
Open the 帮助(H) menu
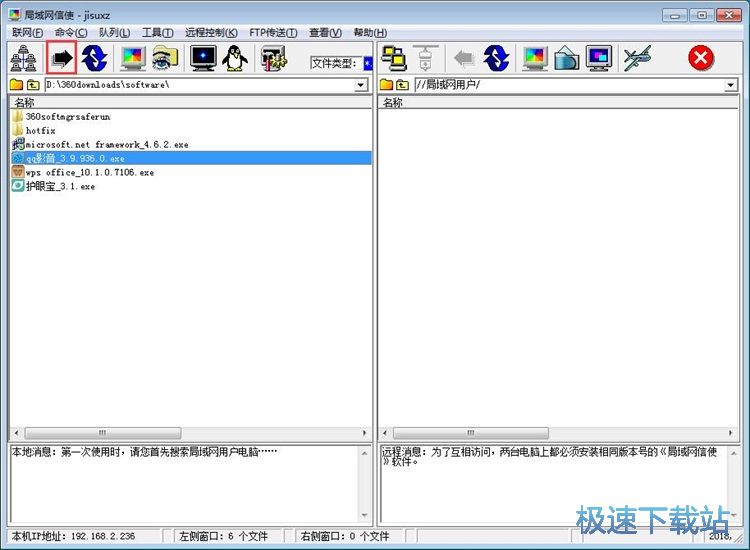point(370,33)
